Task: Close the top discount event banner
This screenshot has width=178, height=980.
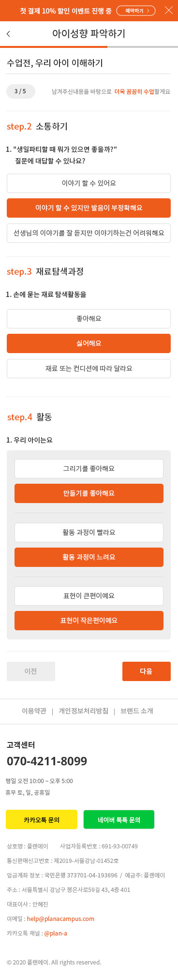Action: pos(168,10)
